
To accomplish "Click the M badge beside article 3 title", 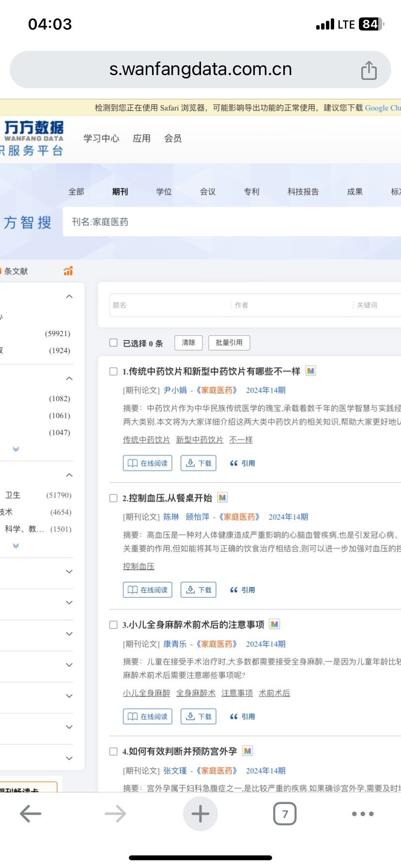I will click(275, 624).
